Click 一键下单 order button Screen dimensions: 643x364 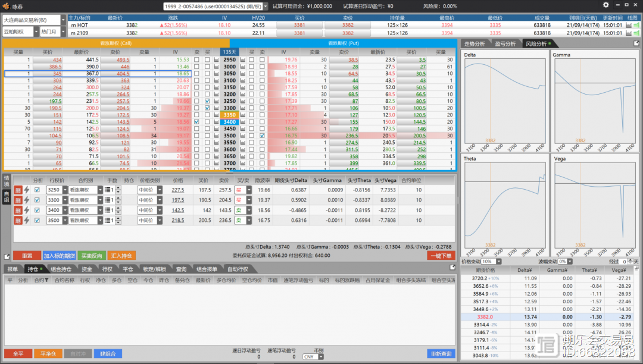pyautogui.click(x=441, y=256)
